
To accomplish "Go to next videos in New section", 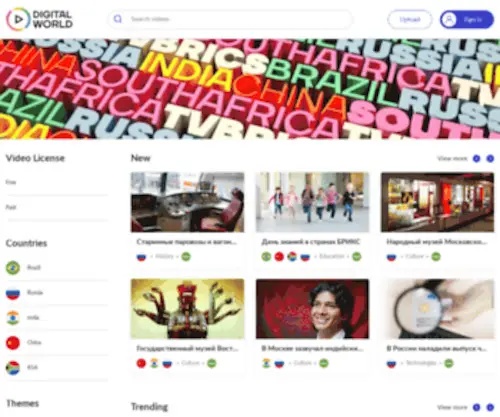I will pyautogui.click(x=490, y=159).
